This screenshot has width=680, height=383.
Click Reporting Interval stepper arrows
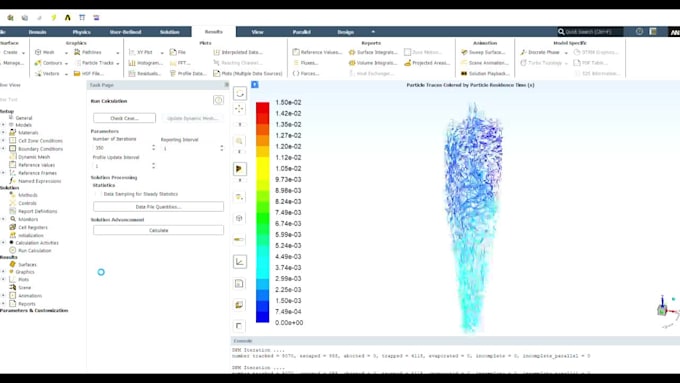(222, 148)
